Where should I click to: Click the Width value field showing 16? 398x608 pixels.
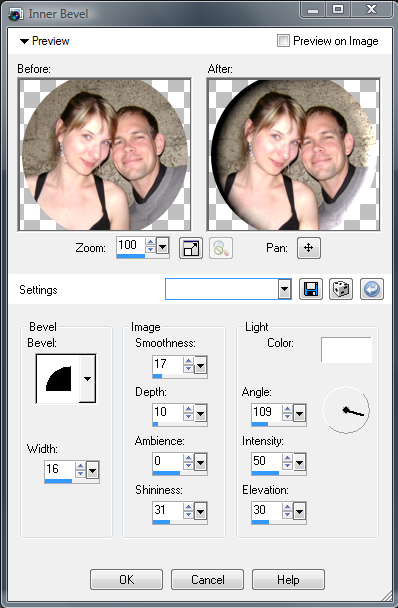click(x=60, y=469)
